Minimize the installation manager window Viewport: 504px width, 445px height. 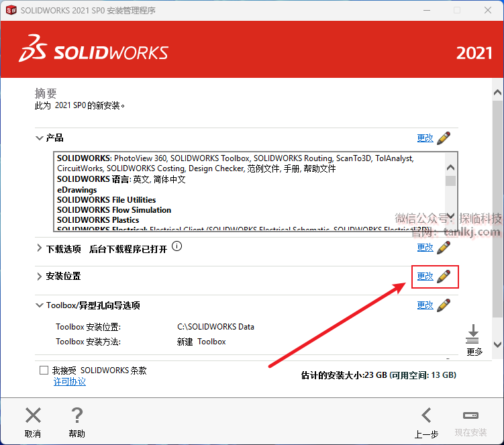[x=427, y=10]
